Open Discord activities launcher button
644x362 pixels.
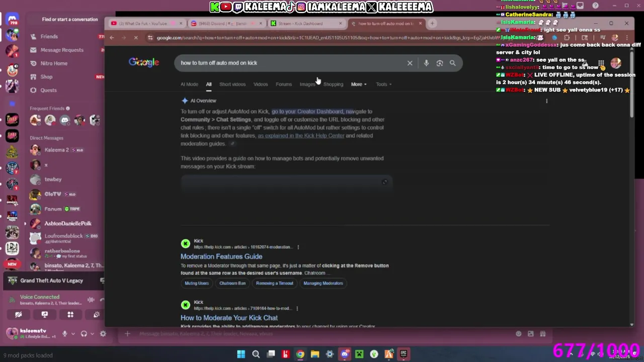tap(70, 315)
